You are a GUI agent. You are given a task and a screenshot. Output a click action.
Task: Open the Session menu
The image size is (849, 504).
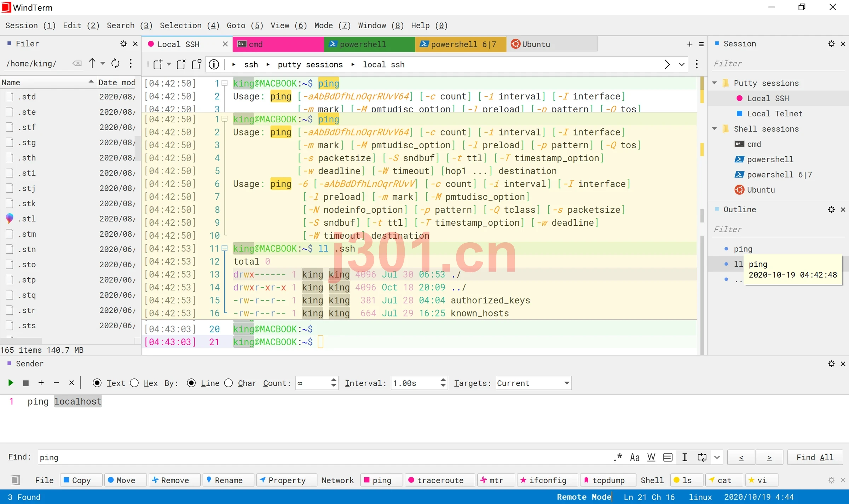[30, 25]
